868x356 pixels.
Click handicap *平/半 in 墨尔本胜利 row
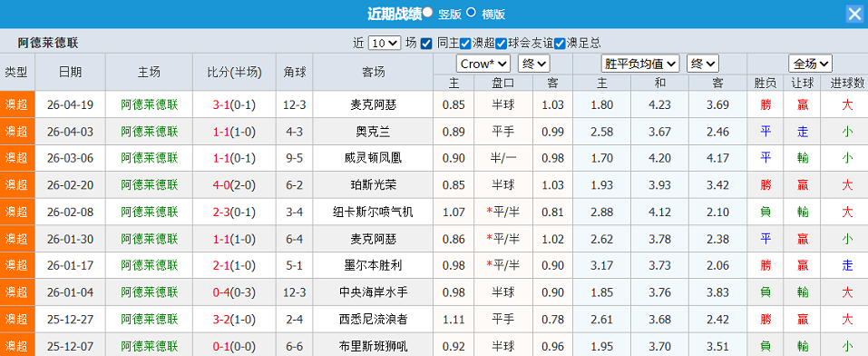coord(503,265)
